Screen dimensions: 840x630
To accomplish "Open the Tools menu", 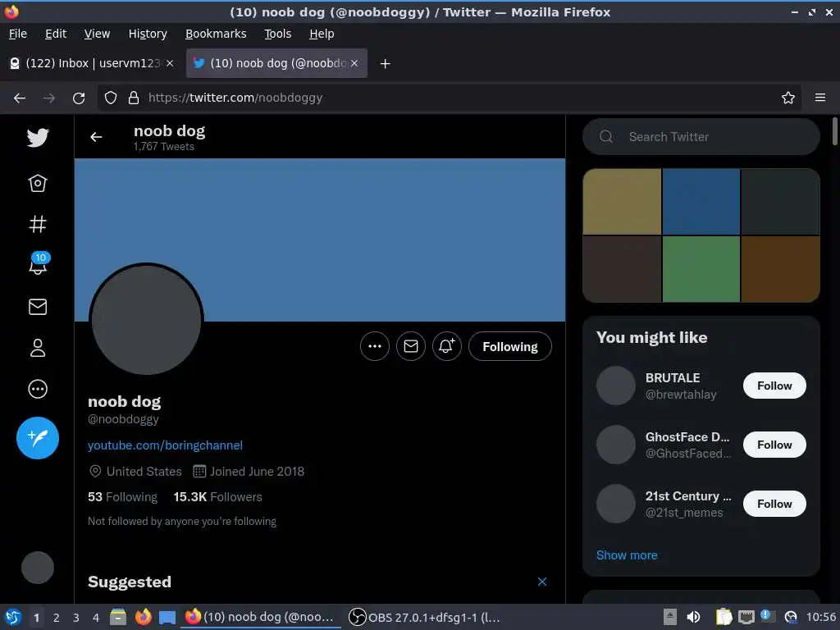I will click(277, 34).
